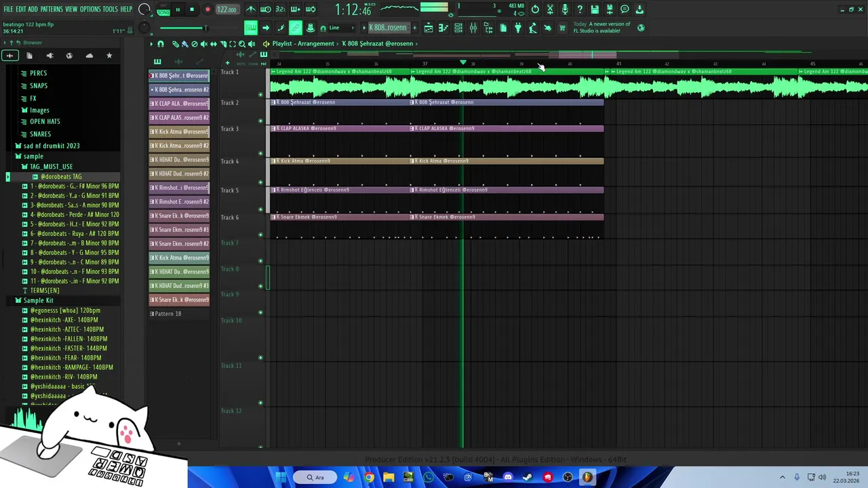Open the FILE menu

(x=8, y=9)
